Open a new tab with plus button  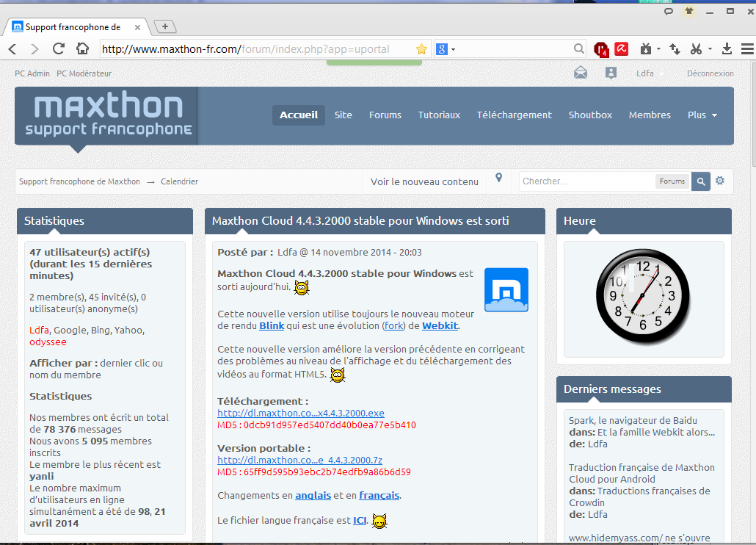(x=165, y=26)
